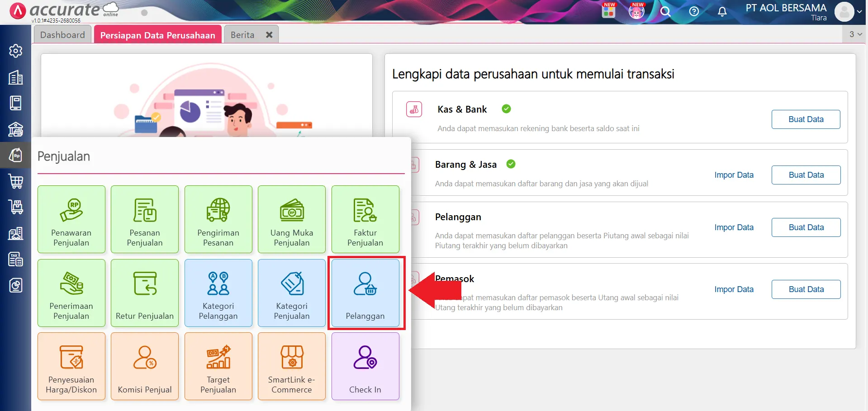The image size is (868, 411).
Task: Open the reports chart icon in sidebar
Action: (16, 285)
